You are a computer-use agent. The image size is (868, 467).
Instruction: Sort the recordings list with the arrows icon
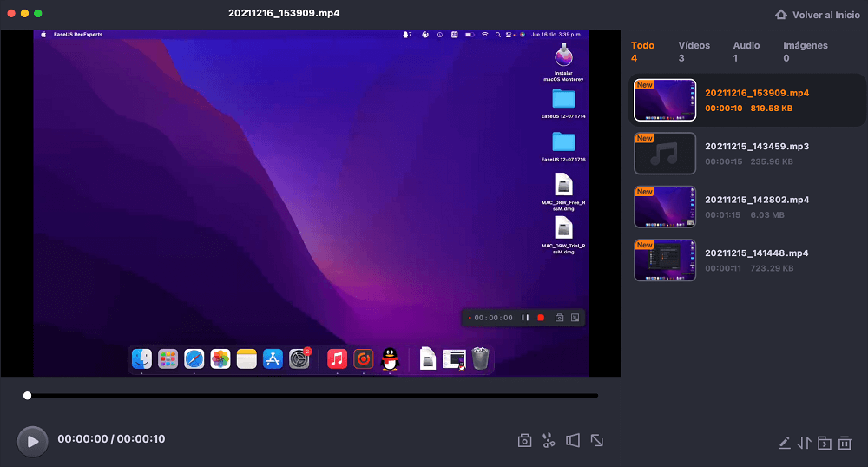point(805,443)
